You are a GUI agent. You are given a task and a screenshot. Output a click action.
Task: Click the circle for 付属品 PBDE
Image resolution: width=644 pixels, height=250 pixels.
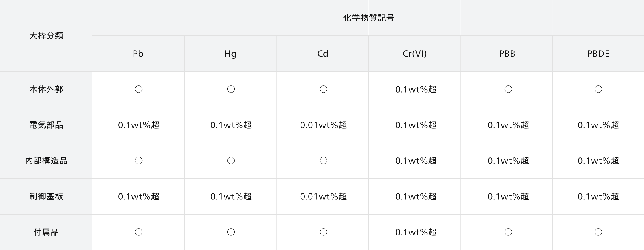coord(598,232)
